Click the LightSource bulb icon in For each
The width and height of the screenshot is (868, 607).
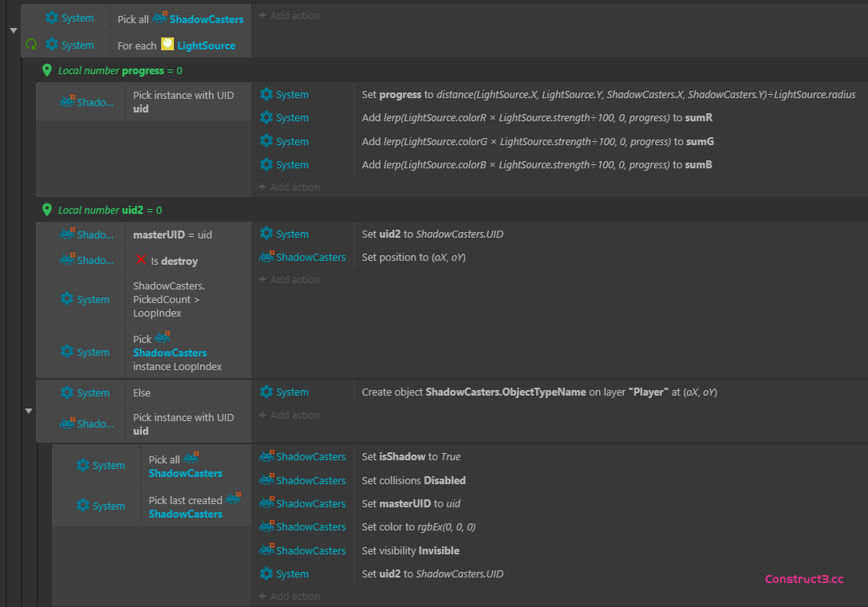click(168, 45)
